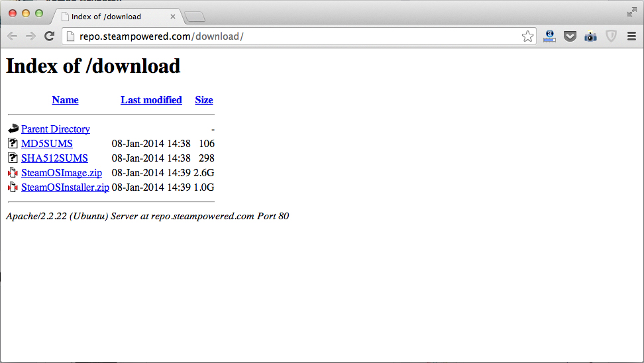Go forward to the next page

point(30,36)
